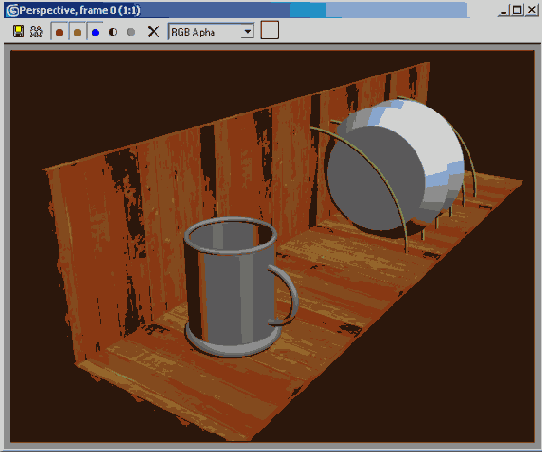Enable monochrome display gray circle icon
The width and height of the screenshot is (542, 452).
[x=131, y=32]
